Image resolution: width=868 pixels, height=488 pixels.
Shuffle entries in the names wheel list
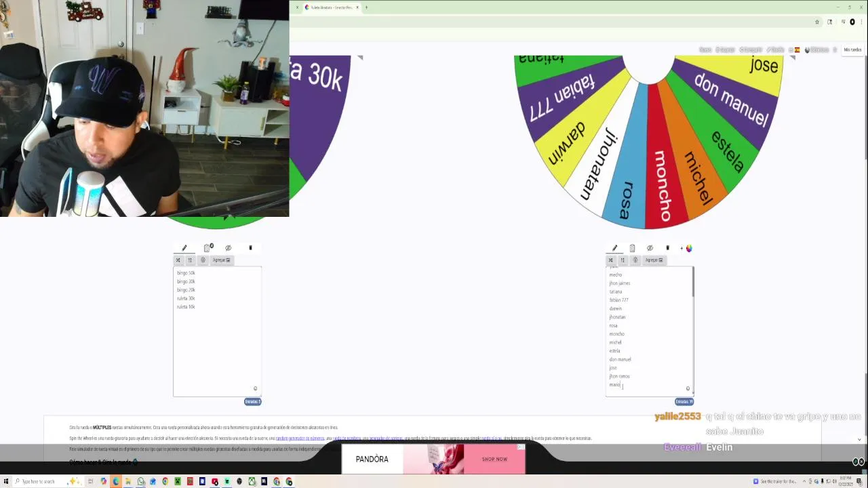pyautogui.click(x=610, y=260)
